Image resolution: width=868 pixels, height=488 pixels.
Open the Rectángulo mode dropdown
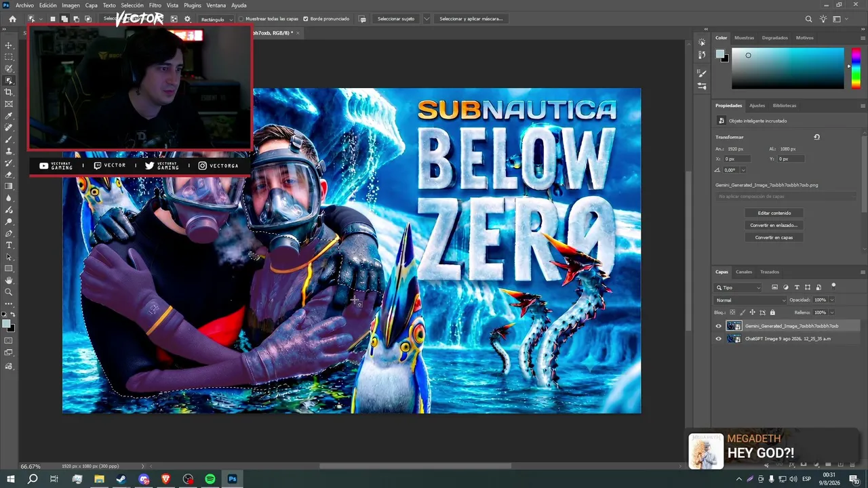(x=217, y=19)
